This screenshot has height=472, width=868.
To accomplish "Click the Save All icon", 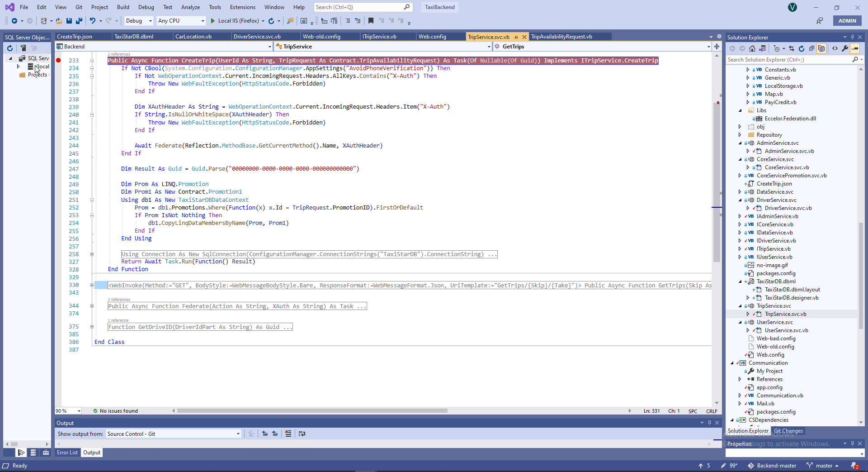I will click(79, 21).
